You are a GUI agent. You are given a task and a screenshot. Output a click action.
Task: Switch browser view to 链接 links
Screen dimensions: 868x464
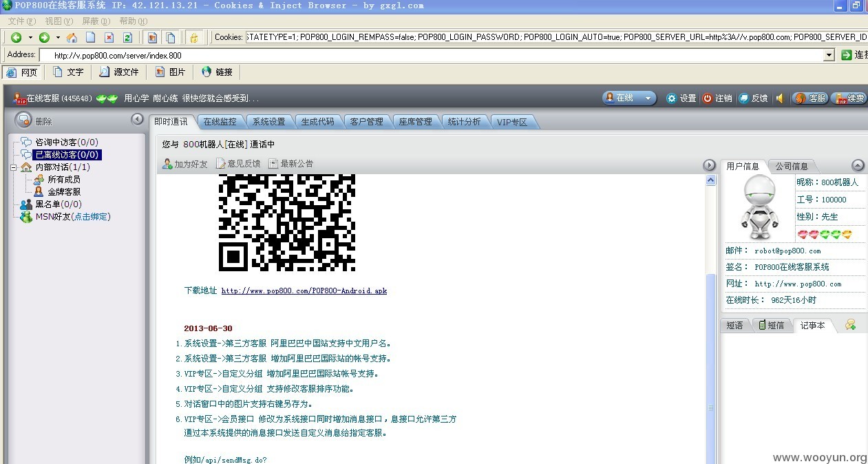point(218,72)
